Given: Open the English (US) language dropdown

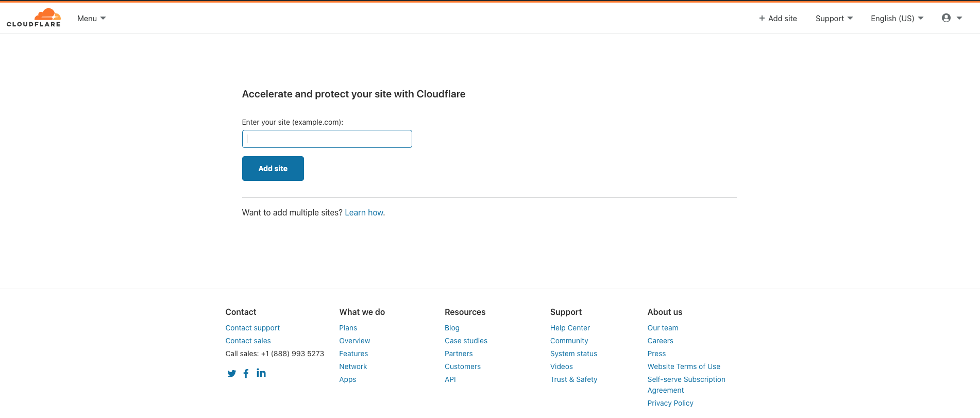Looking at the screenshot, I should point(897,18).
